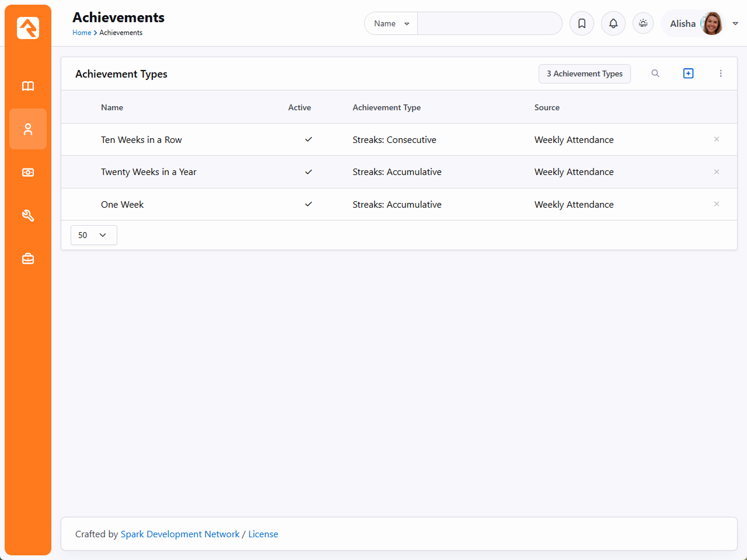Open the grid options three-dot menu

(x=721, y=73)
